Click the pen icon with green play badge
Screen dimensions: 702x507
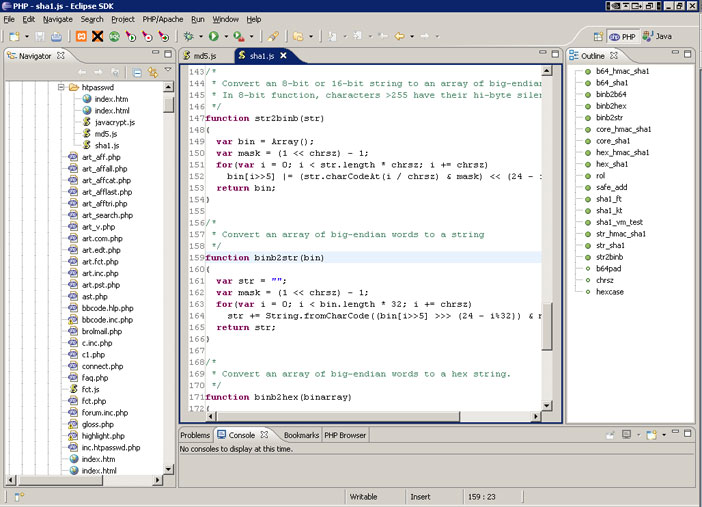tap(131, 36)
